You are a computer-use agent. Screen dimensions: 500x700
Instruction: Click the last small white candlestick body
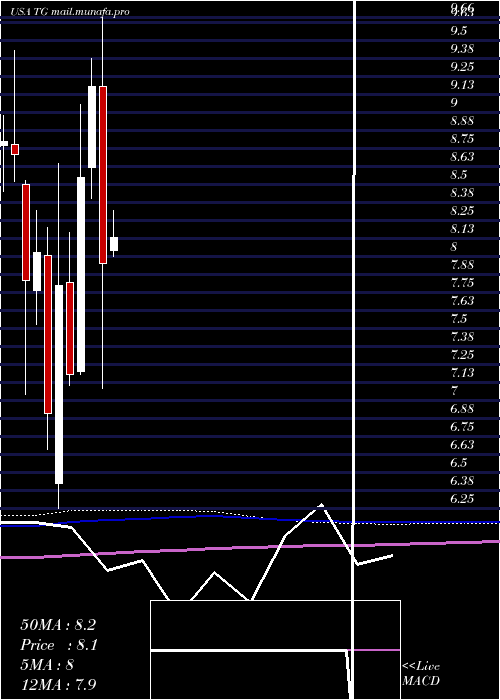[x=114, y=244]
